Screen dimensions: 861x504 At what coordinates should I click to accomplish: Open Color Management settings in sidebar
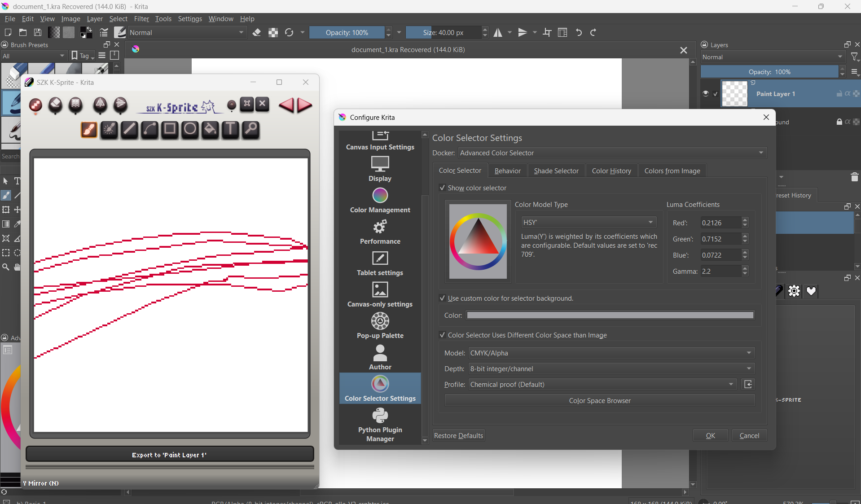pyautogui.click(x=380, y=200)
